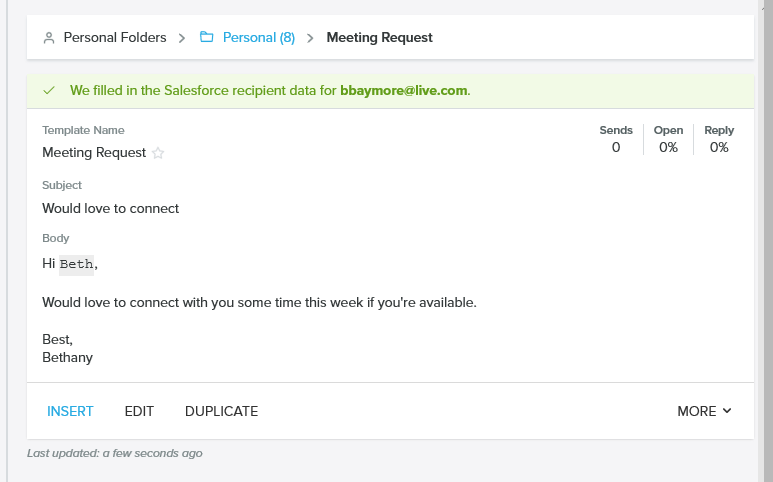This screenshot has height=482, width=773.
Task: Go to the Personal Folders breadcrumb
Action: coord(114,38)
